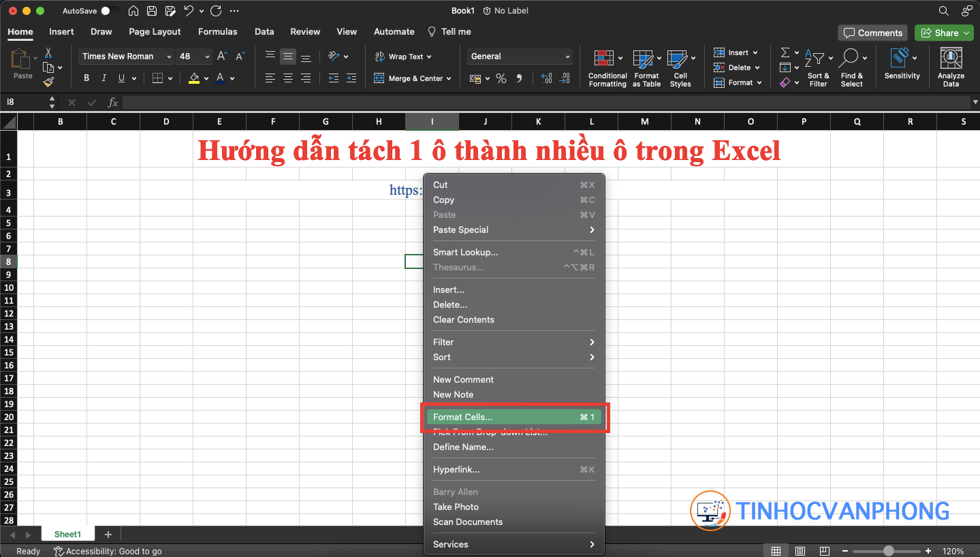The width and height of the screenshot is (980, 557).
Task: Click the Undo arrow icon
Action: [189, 11]
